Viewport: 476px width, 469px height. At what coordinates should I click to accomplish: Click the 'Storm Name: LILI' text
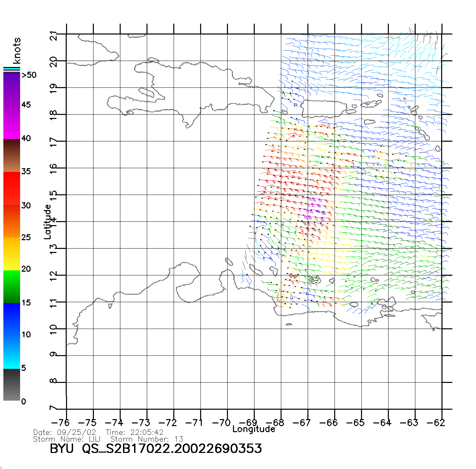click(x=67, y=439)
